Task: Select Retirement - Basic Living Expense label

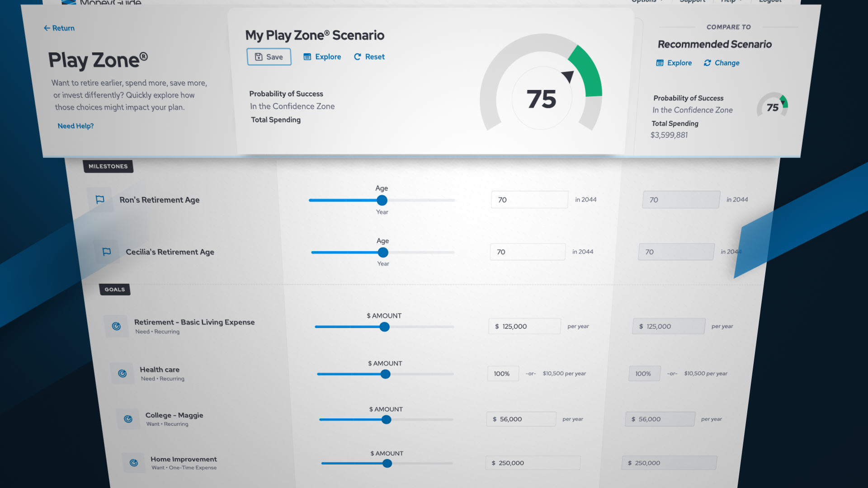Action: 194,322
